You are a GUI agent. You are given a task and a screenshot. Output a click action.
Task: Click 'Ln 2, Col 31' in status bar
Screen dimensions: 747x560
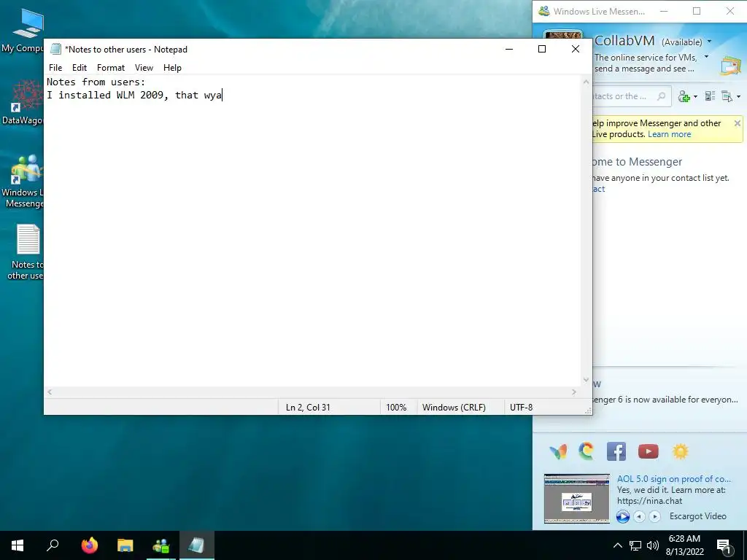(308, 407)
